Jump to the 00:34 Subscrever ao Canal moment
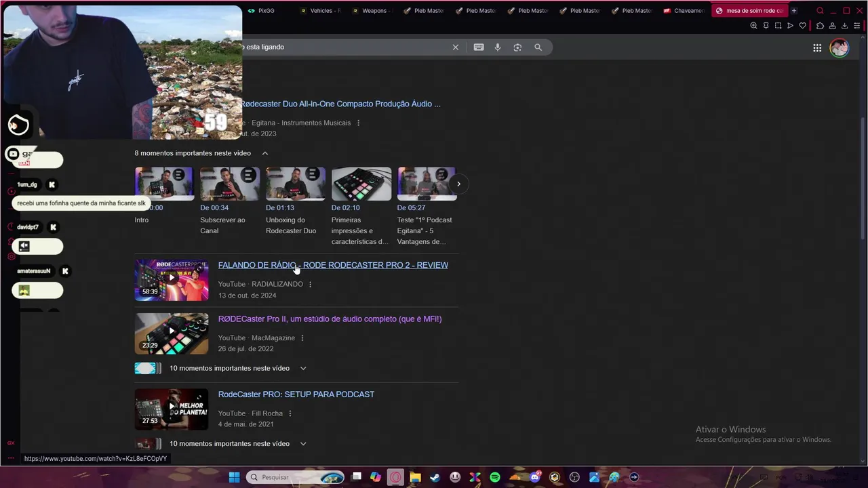 click(229, 201)
